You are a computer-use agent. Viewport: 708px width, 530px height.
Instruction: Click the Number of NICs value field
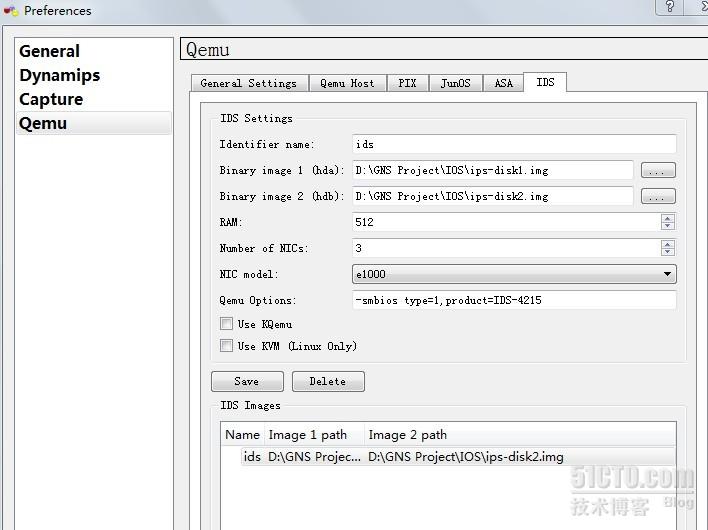click(506, 248)
